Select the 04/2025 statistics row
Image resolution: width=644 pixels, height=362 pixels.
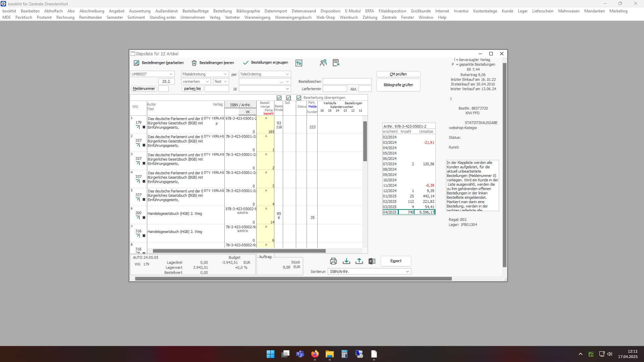tap(409, 212)
